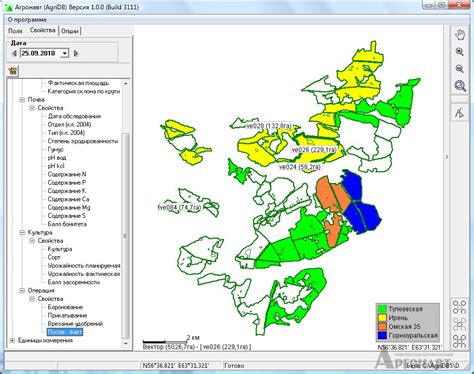Click map label ve028 (132,8га)

tap(269, 126)
